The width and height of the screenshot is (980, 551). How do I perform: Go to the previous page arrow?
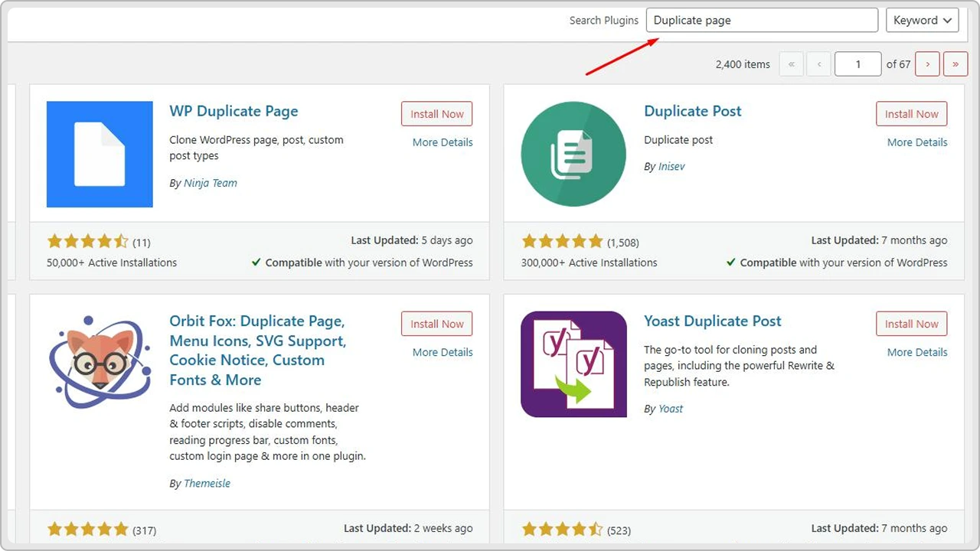(x=818, y=64)
